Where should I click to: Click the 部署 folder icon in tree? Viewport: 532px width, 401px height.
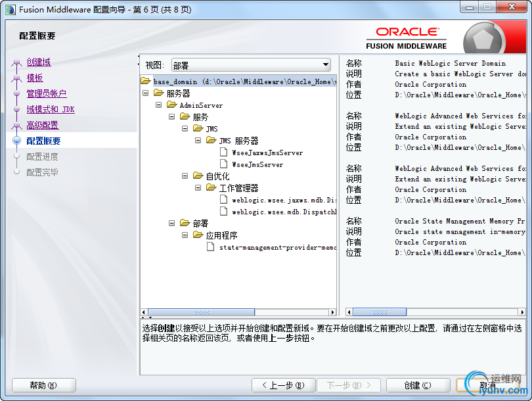[185, 223]
